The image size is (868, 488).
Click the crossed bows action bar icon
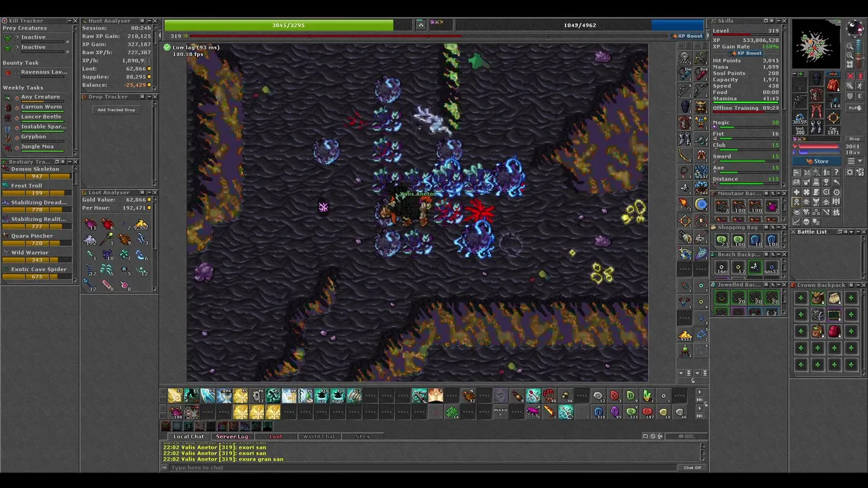419,396
